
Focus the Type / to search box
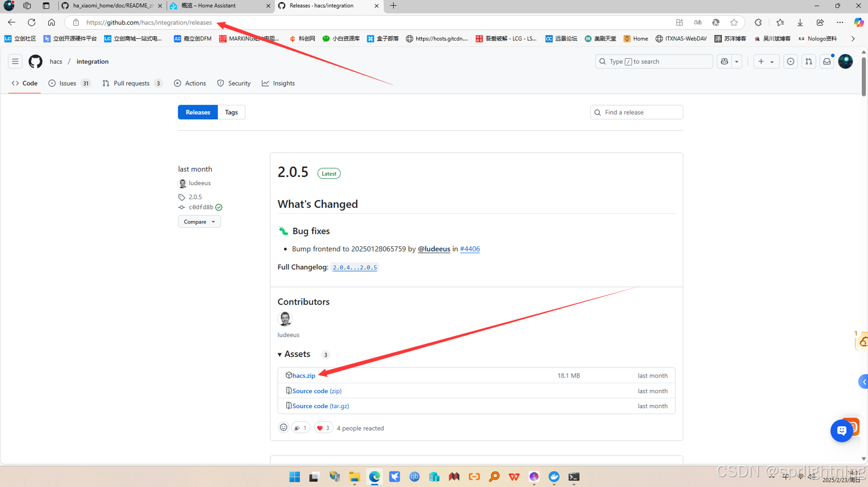coord(654,61)
